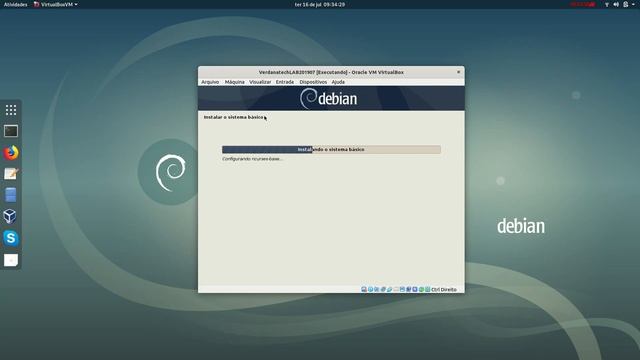Click the recording indicator icon in VM status bar
The image size is (640, 360).
pyautogui.click(x=409, y=289)
